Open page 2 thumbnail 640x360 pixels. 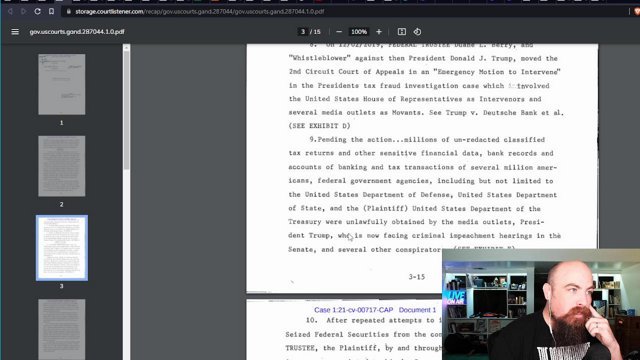click(62, 166)
